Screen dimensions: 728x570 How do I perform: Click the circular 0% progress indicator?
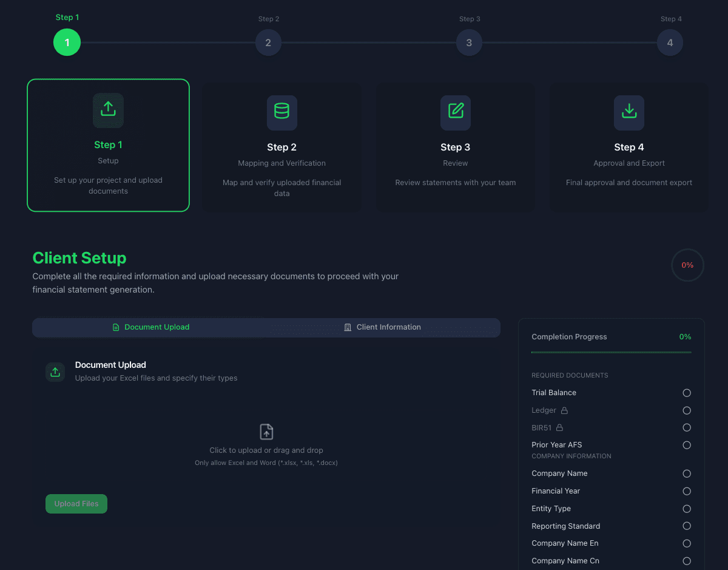687,265
